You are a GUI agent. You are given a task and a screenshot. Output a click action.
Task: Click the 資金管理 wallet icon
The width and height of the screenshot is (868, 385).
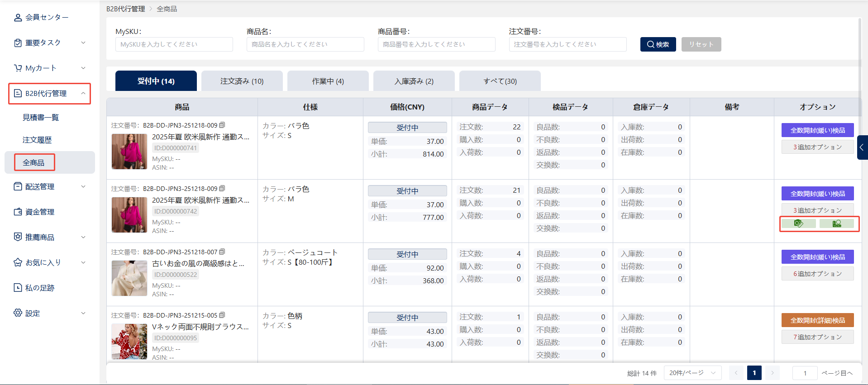click(x=18, y=212)
